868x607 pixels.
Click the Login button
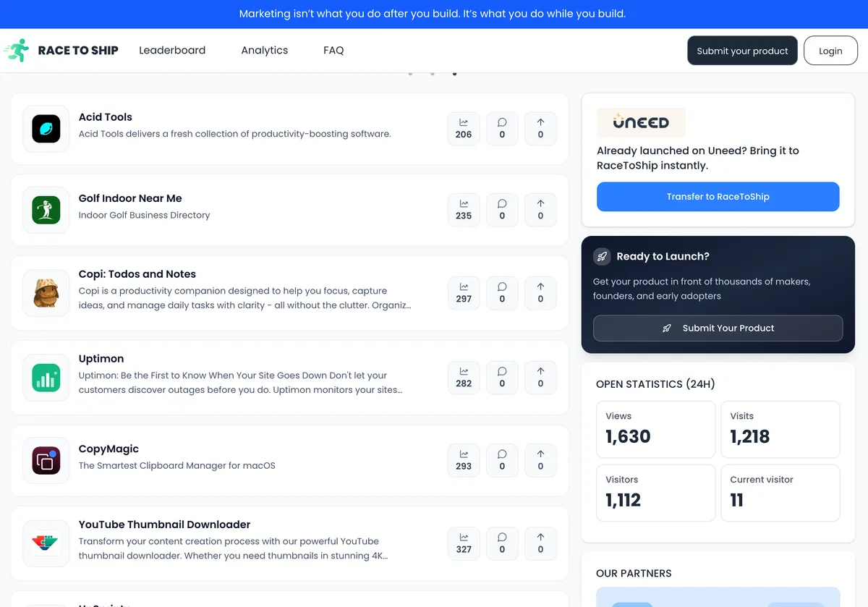830,51
